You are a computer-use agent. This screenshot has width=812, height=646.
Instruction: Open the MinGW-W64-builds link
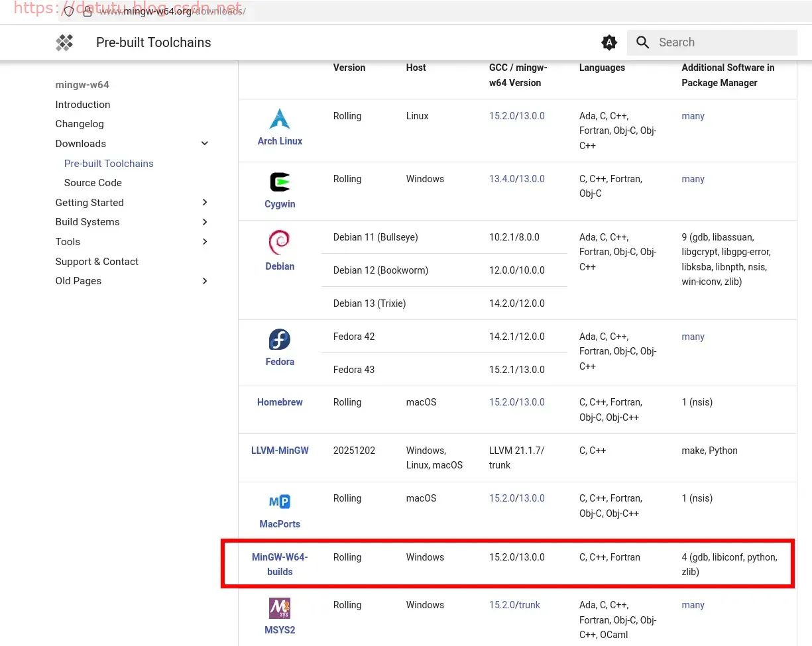[x=280, y=564]
